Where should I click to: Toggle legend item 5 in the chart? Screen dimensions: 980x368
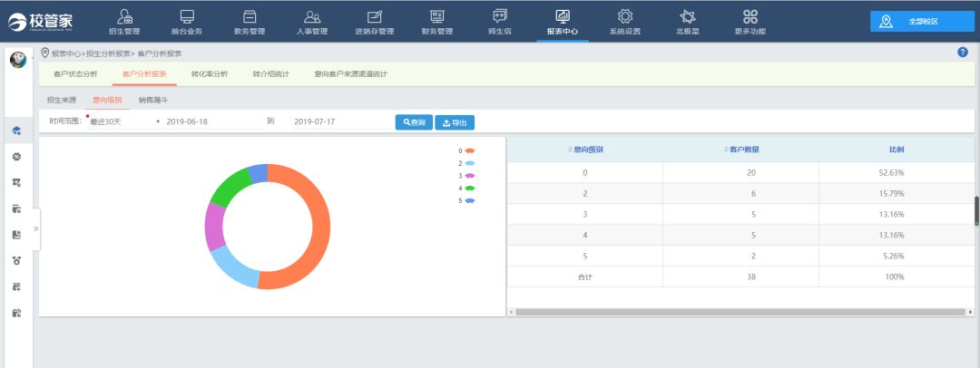click(469, 200)
